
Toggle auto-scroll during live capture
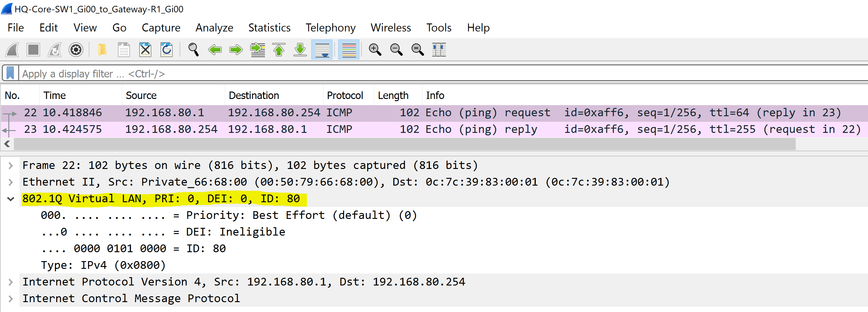pos(322,50)
